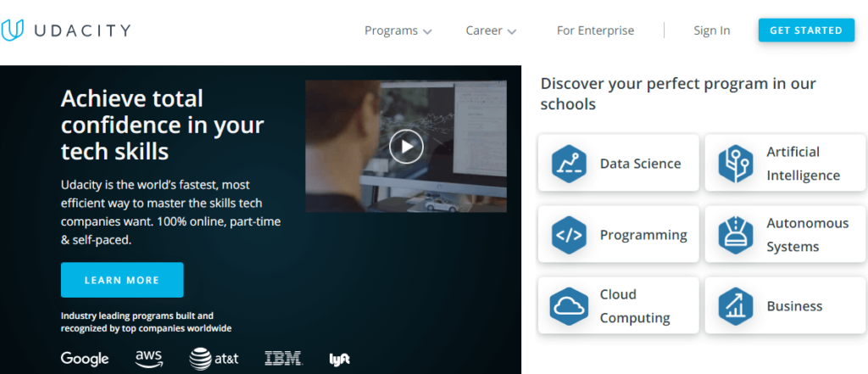Image resolution: width=868 pixels, height=374 pixels.
Task: Click the Lyft partner logo
Action: click(x=339, y=359)
